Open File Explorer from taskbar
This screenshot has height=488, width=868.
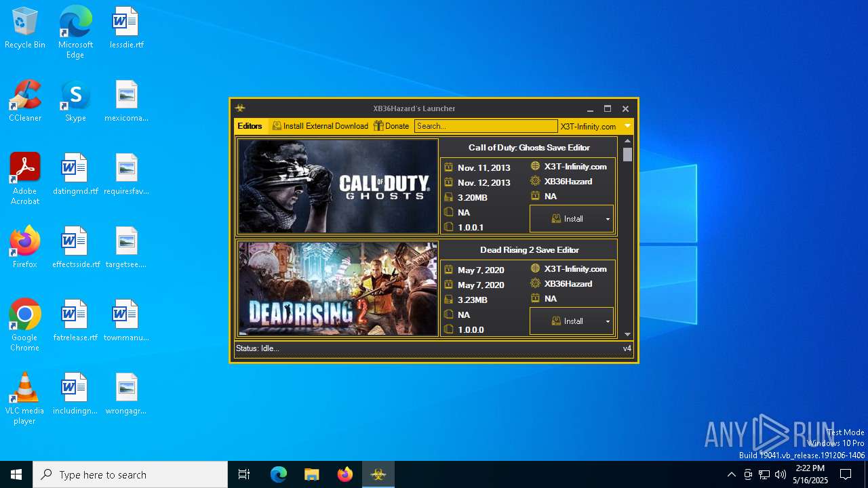[x=311, y=474]
